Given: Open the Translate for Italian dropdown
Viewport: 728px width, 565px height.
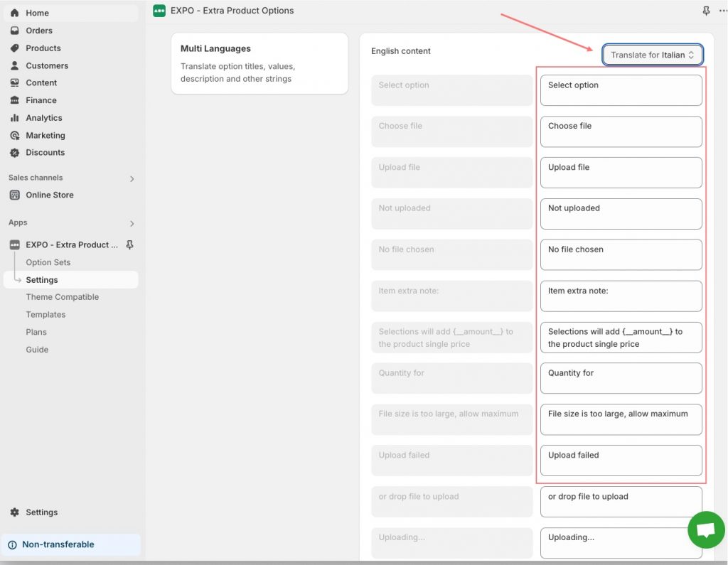Looking at the screenshot, I should (653, 55).
